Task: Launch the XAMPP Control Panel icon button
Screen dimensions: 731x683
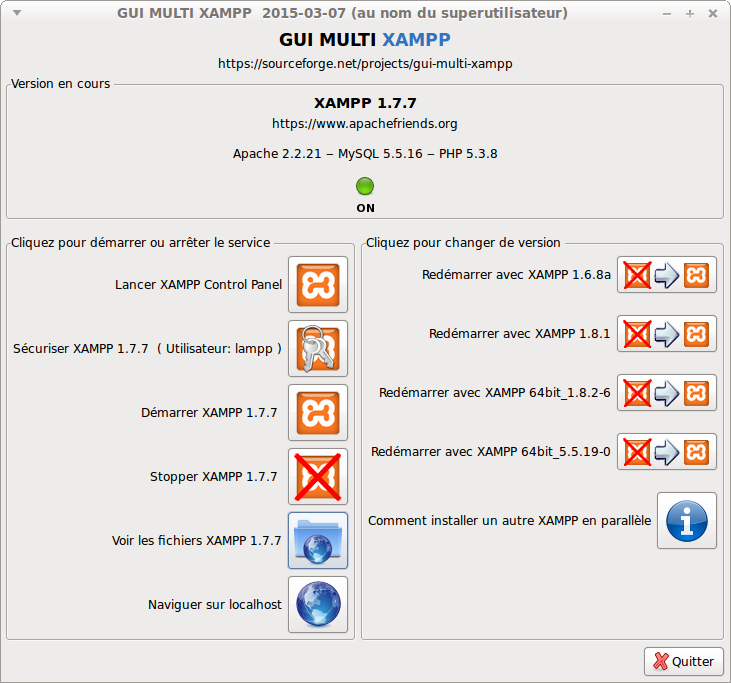Action: coord(318,284)
